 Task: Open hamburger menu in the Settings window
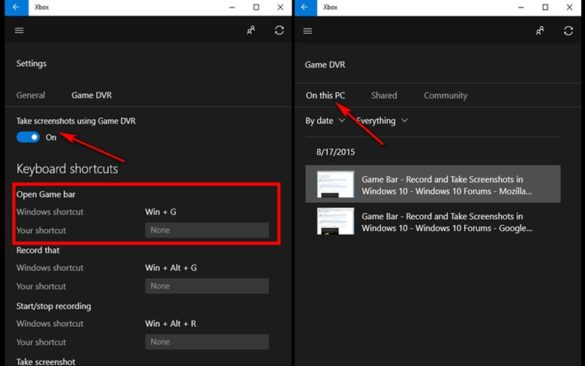pyautogui.click(x=19, y=30)
